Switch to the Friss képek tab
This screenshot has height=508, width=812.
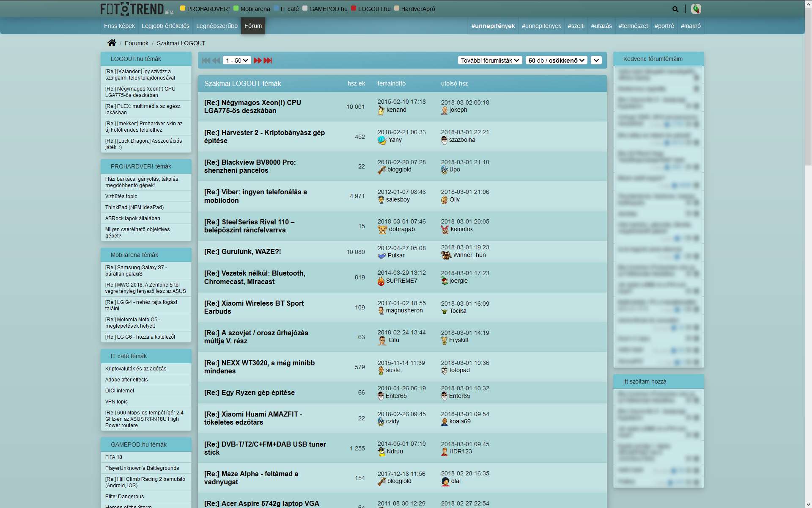119,26
